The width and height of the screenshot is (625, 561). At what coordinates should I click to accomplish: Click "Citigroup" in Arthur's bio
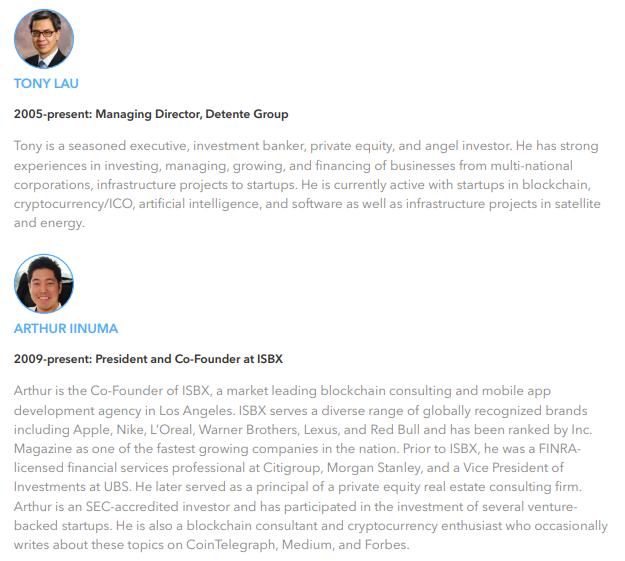tap(293, 468)
